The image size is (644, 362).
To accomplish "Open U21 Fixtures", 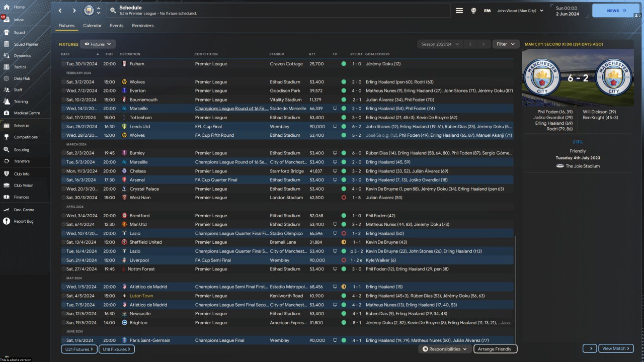I will 79,349.
